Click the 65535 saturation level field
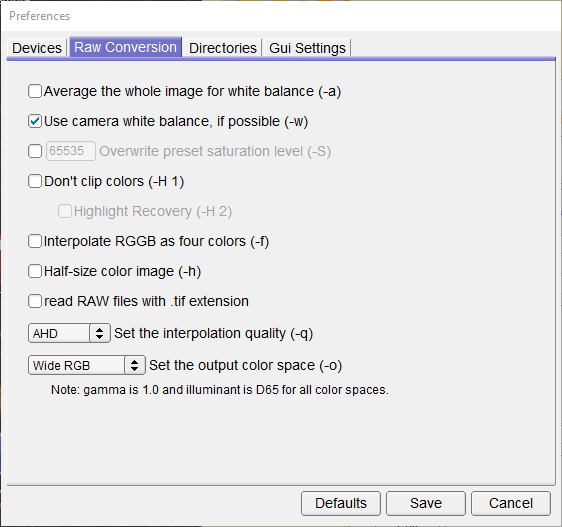The width and height of the screenshot is (562, 527). pyautogui.click(x=71, y=151)
